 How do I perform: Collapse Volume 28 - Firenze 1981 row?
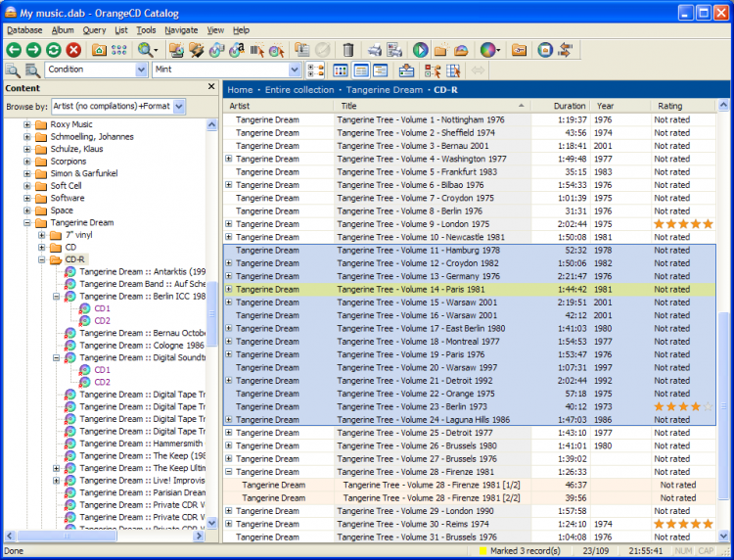pos(228,472)
